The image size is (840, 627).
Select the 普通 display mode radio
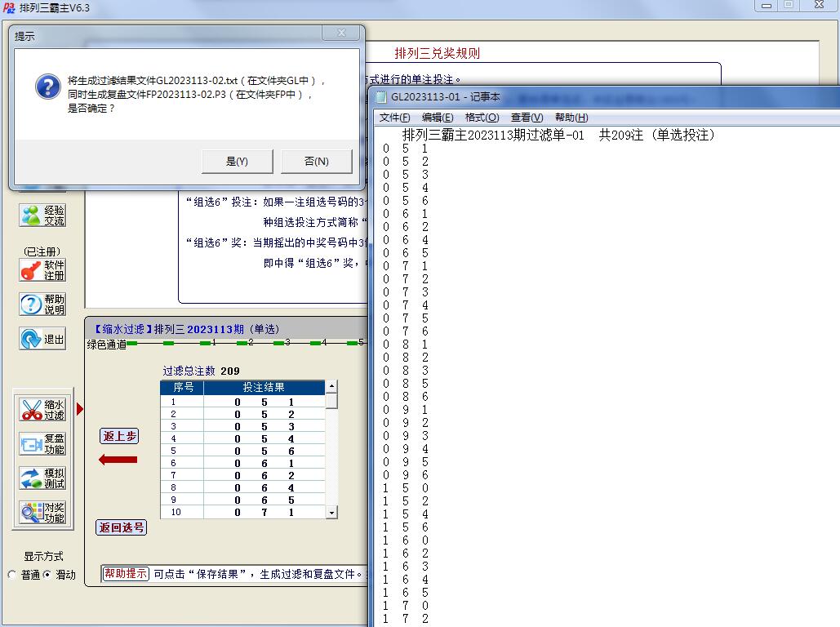12,575
